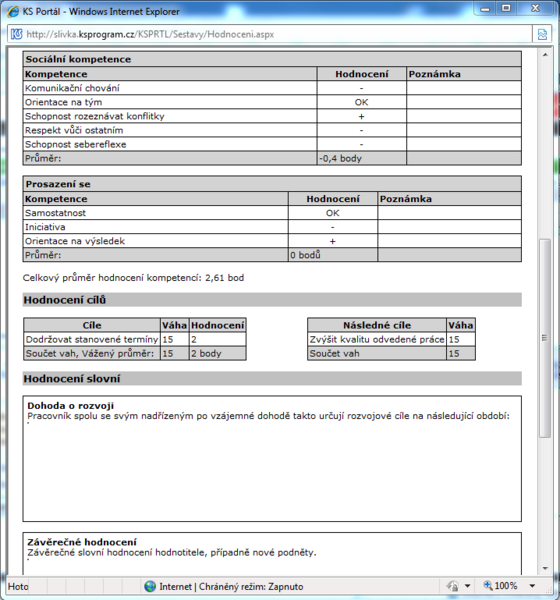Click the 'Následné cíle' column header
The image size is (560, 600).
pyautogui.click(x=377, y=325)
